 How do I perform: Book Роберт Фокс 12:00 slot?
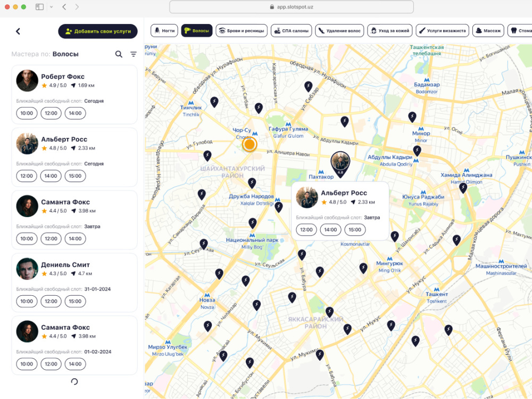[51, 113]
